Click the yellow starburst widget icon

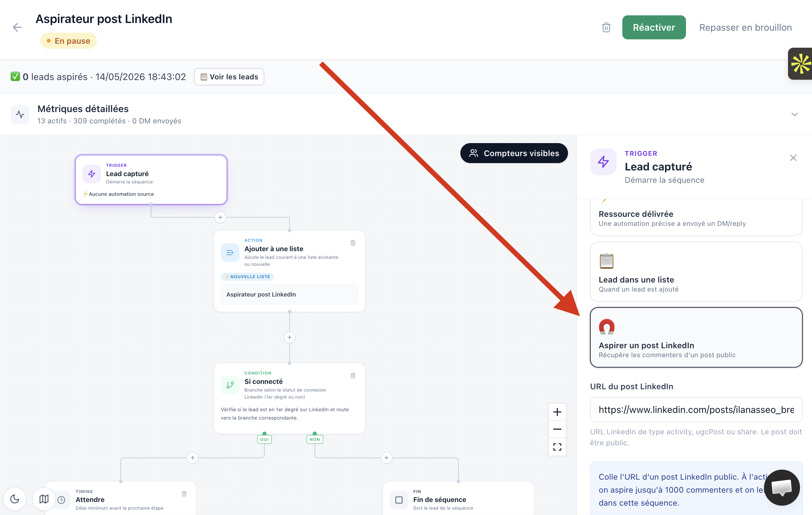801,64
